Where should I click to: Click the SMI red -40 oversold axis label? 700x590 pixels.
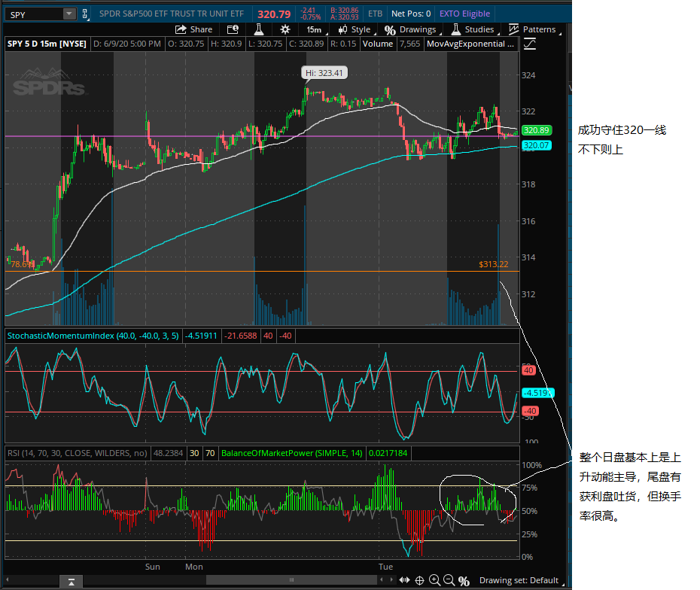point(530,411)
